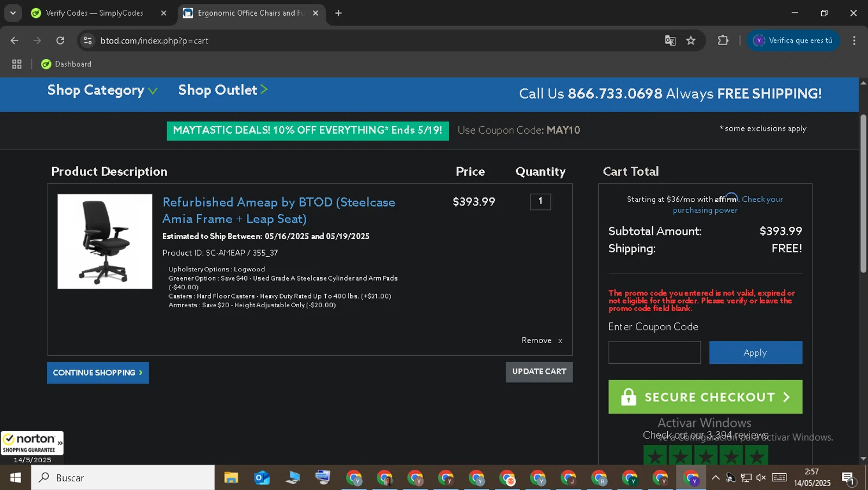Click the Use Coupon Code: MAY10 text
The image size is (868, 490).
[x=518, y=130]
